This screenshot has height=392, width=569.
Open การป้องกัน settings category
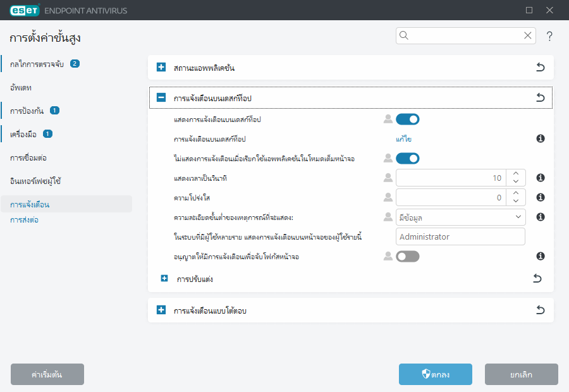click(x=27, y=111)
